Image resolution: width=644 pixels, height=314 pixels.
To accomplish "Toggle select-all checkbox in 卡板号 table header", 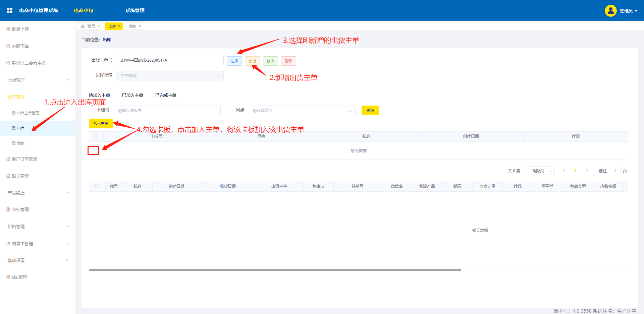I will coord(96,136).
